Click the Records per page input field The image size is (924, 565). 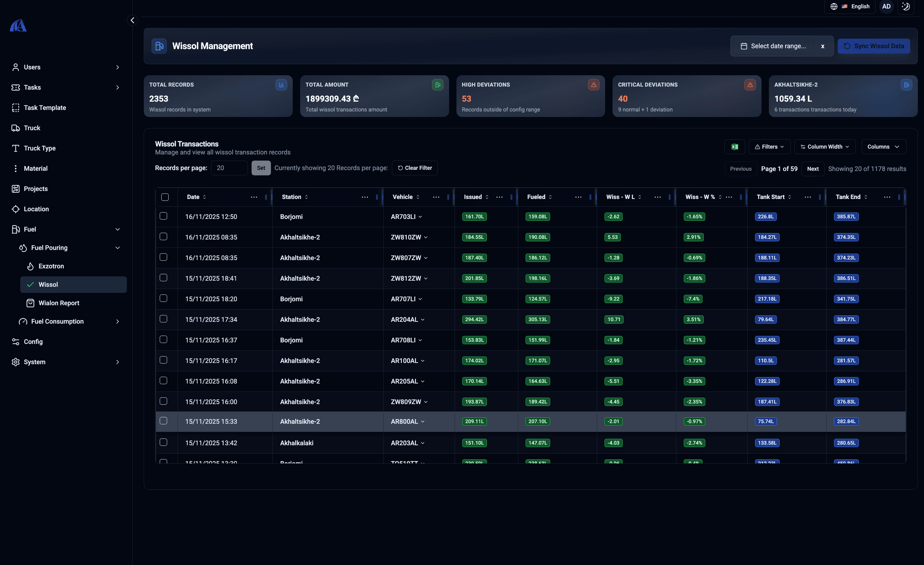point(229,168)
